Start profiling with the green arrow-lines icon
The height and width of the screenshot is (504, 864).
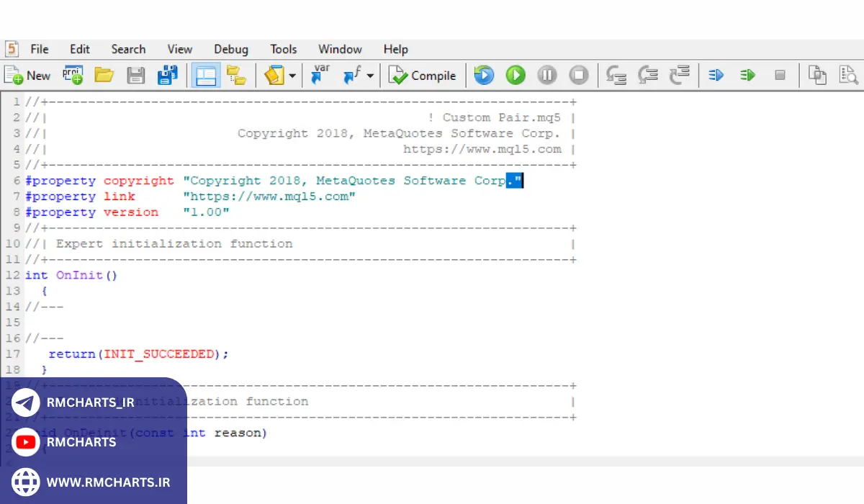[748, 75]
